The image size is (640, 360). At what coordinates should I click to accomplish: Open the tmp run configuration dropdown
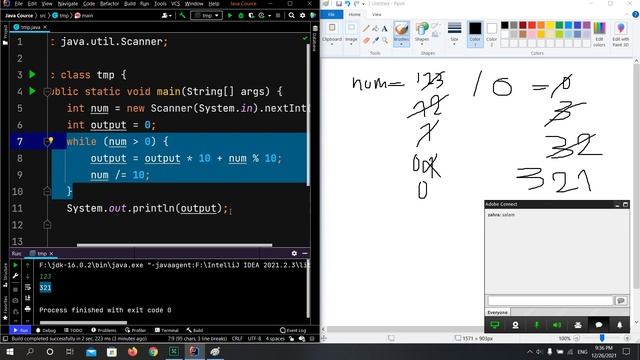coord(207,16)
